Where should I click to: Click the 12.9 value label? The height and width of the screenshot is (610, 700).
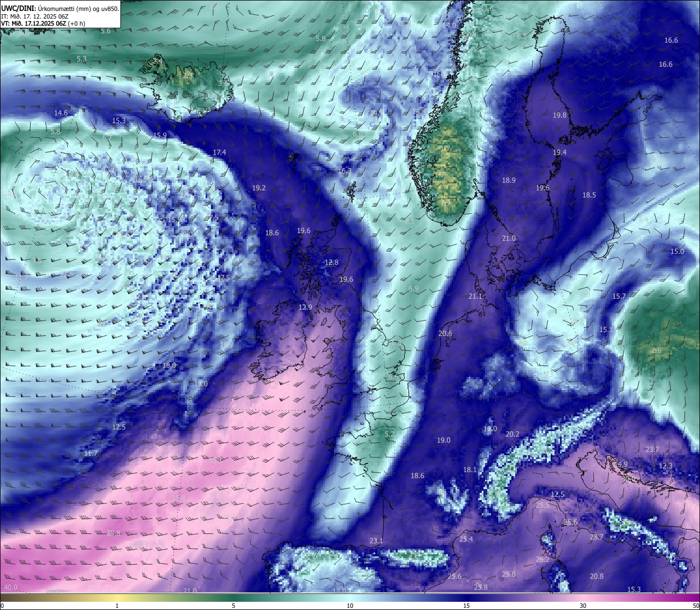click(305, 307)
